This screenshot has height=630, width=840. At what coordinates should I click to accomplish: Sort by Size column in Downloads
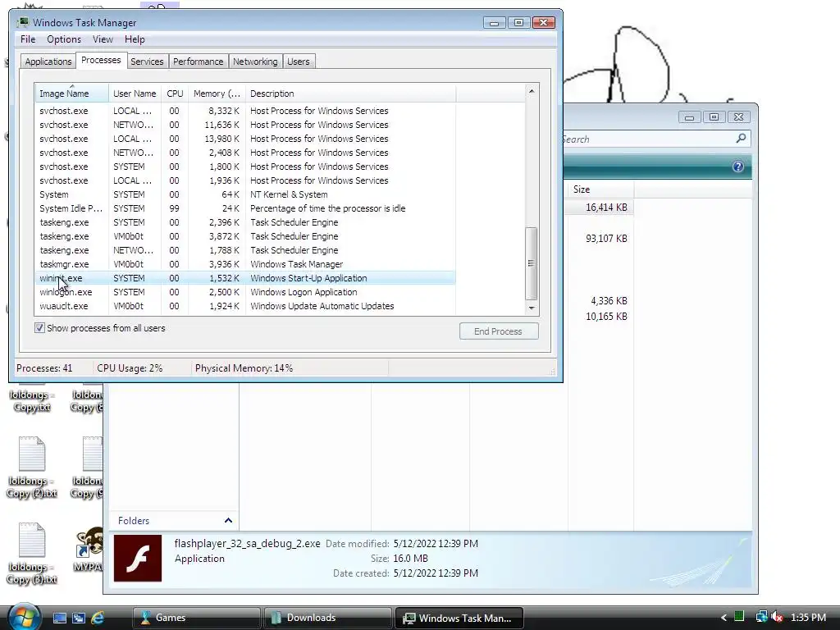click(x=600, y=189)
